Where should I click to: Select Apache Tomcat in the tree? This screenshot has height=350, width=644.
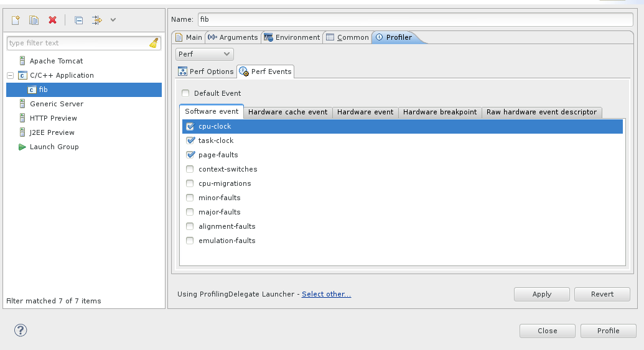tap(56, 61)
